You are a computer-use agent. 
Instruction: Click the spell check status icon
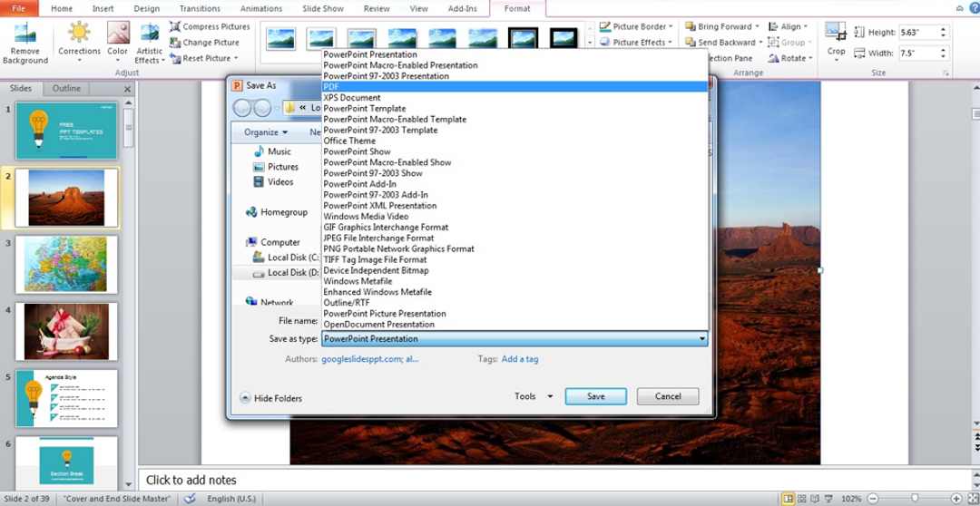click(191, 499)
